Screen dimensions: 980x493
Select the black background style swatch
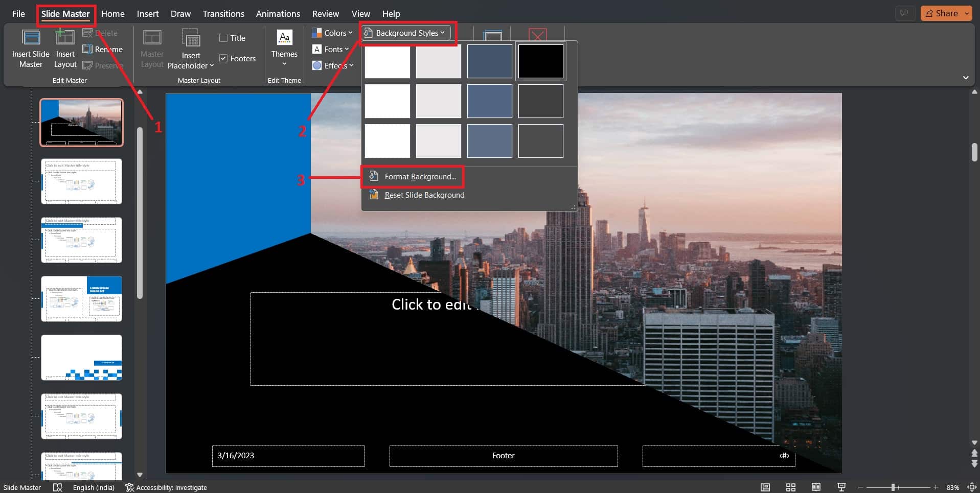tap(540, 61)
